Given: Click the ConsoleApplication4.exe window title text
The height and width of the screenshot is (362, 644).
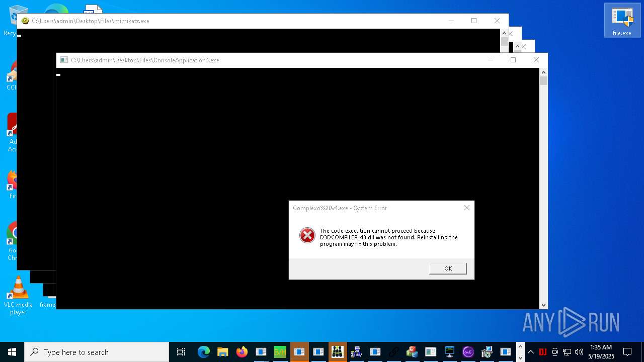Looking at the screenshot, I should click(x=145, y=60).
